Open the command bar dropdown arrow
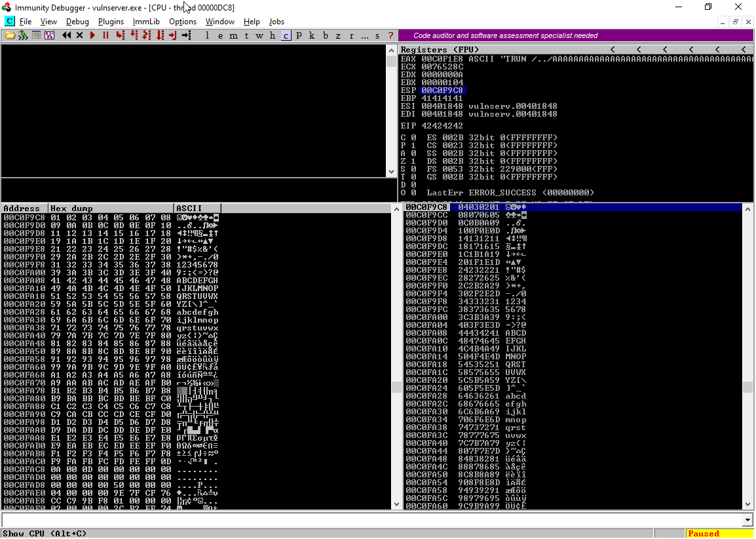756x539 pixels. click(x=748, y=520)
